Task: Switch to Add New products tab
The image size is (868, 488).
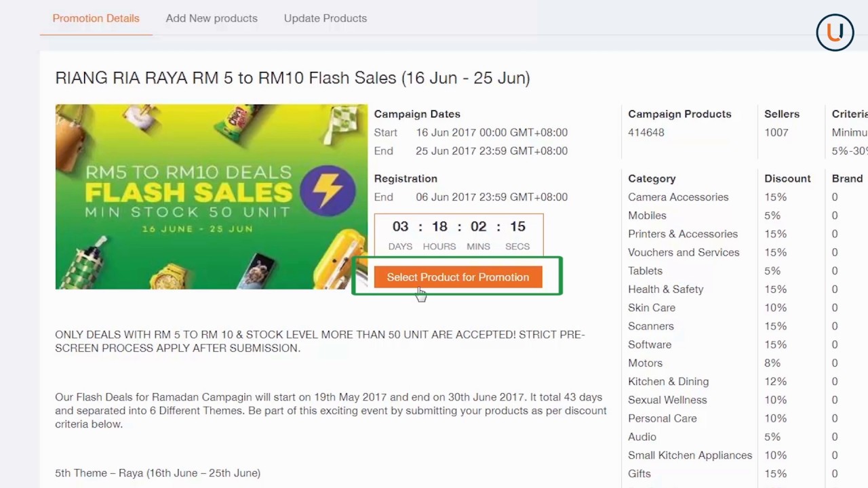Action: pyautogui.click(x=212, y=18)
